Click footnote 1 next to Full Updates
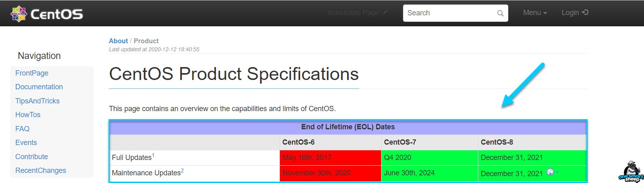This screenshot has width=644, height=183. 153,156
